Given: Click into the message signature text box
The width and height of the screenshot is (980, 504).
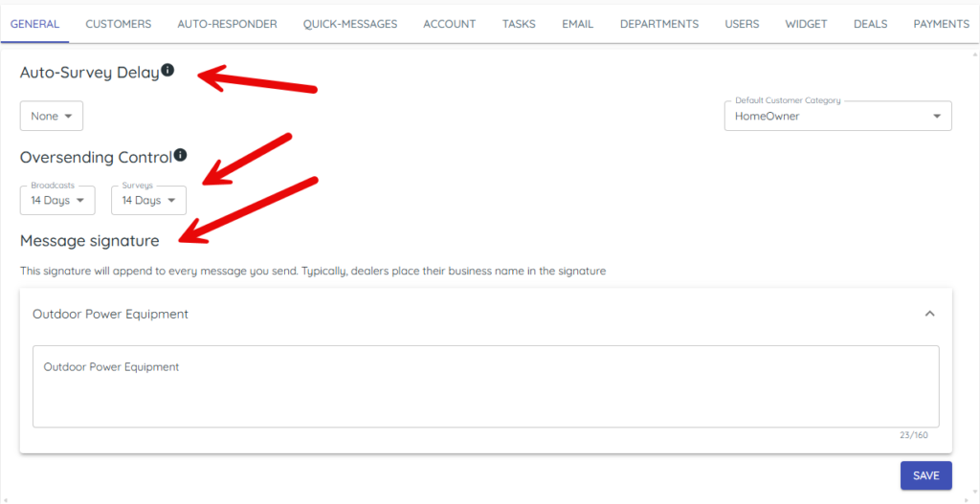Looking at the screenshot, I should coord(485,386).
